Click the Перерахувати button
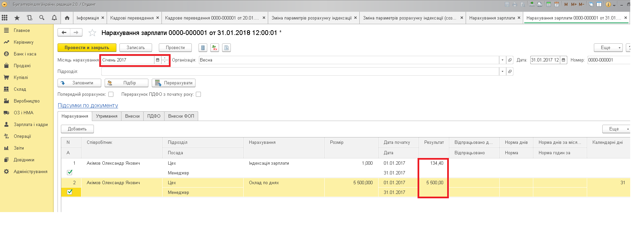This screenshot has height=242, width=644. pyautogui.click(x=174, y=83)
